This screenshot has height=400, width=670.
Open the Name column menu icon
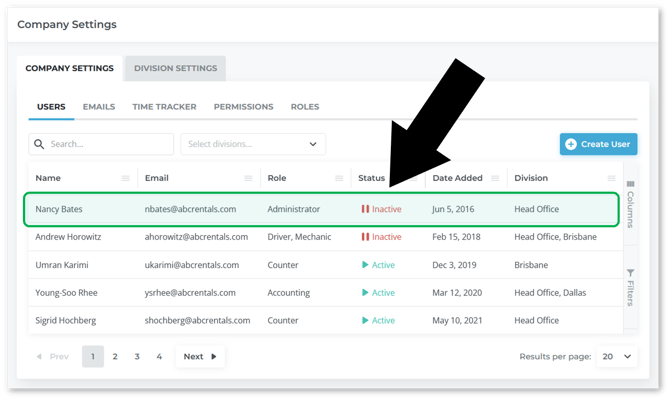(125, 178)
